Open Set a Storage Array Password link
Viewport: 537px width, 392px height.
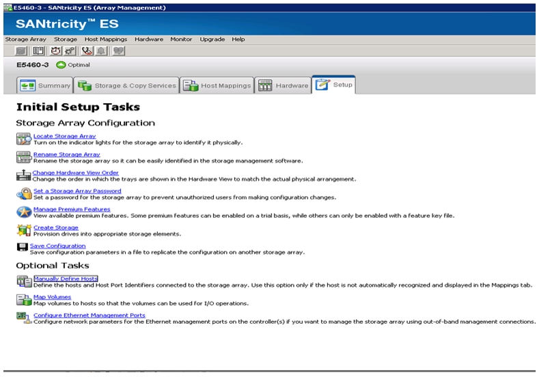click(x=77, y=191)
